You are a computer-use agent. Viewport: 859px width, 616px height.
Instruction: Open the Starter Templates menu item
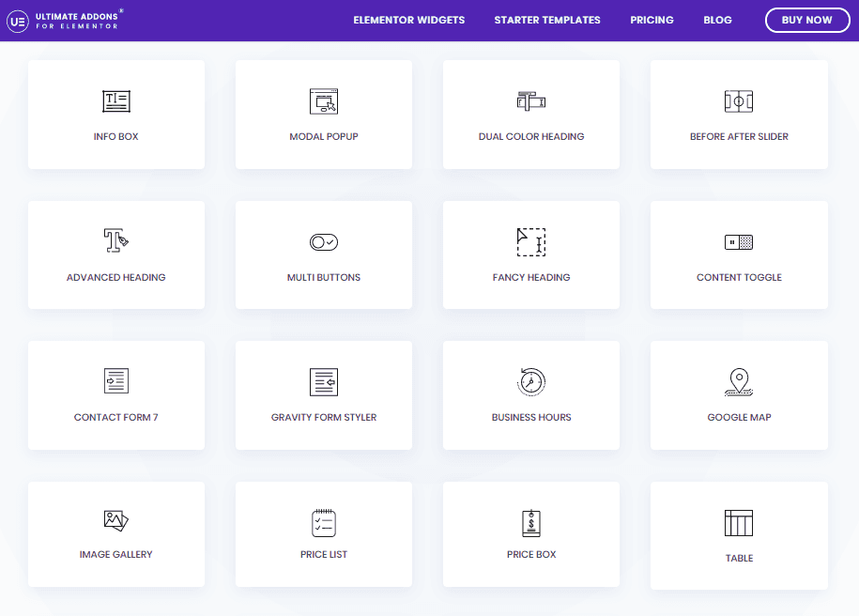(547, 21)
